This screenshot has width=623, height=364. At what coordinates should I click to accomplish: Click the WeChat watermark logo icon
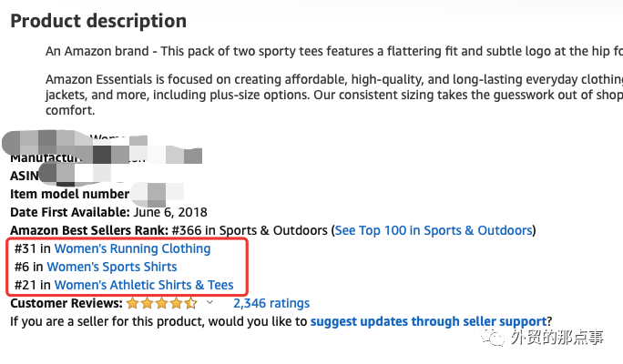coord(493,338)
